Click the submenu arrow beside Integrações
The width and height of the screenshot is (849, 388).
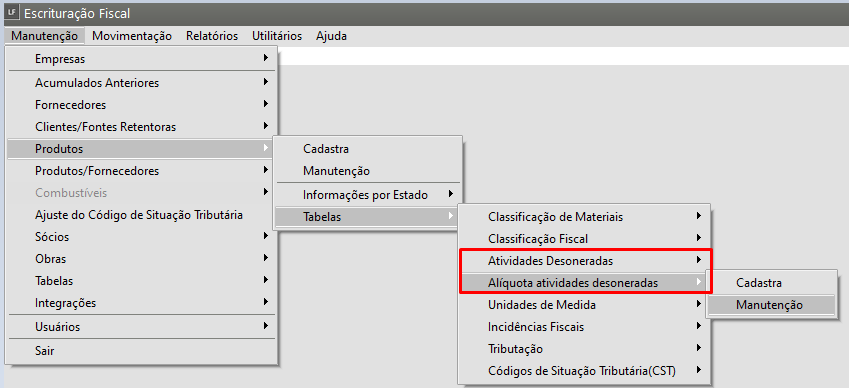coord(266,301)
